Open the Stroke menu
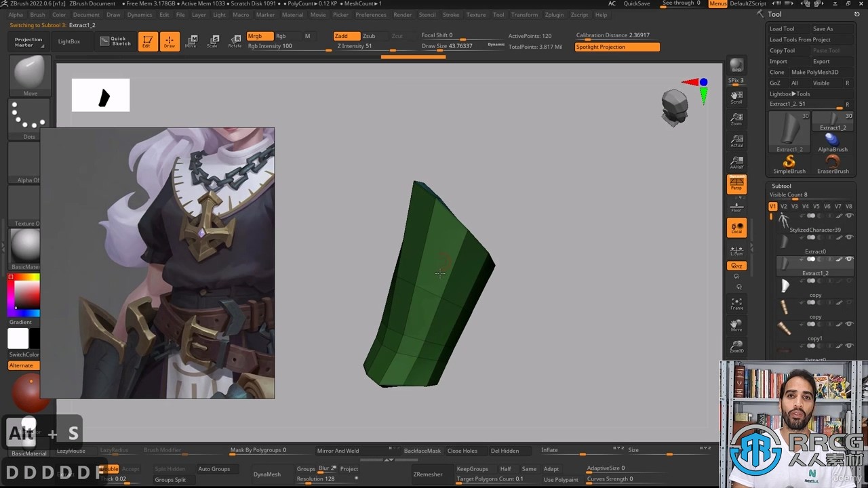 coord(451,14)
